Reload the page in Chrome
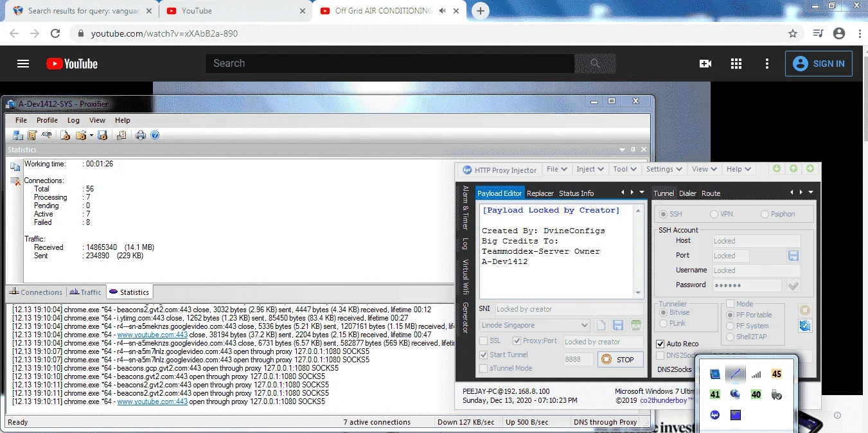The image size is (868, 433). (x=55, y=33)
